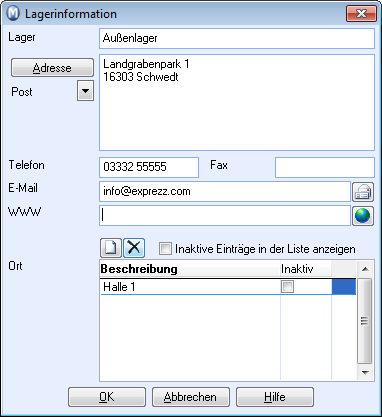Open website via the globe icon
Image resolution: width=382 pixels, height=417 pixels.
click(363, 216)
